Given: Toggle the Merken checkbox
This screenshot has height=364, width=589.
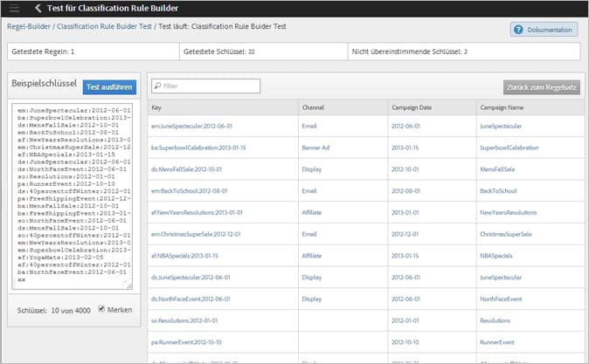Looking at the screenshot, I should point(101,309).
